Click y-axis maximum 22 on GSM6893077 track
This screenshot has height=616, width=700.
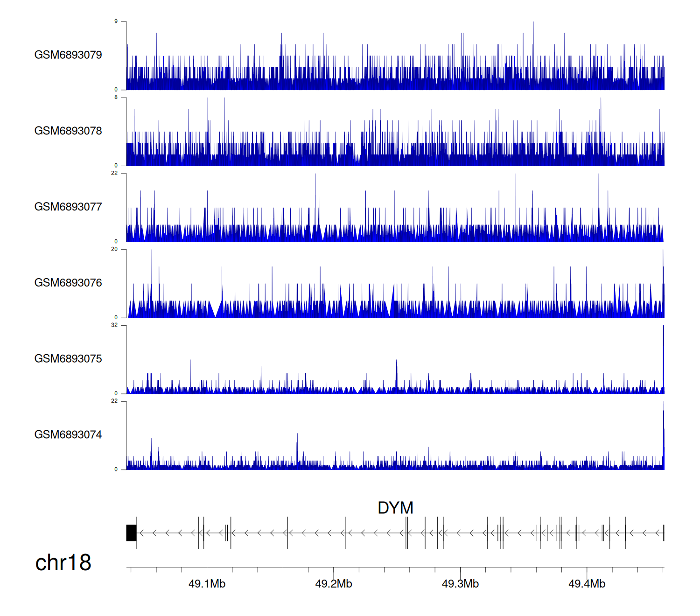(x=114, y=174)
